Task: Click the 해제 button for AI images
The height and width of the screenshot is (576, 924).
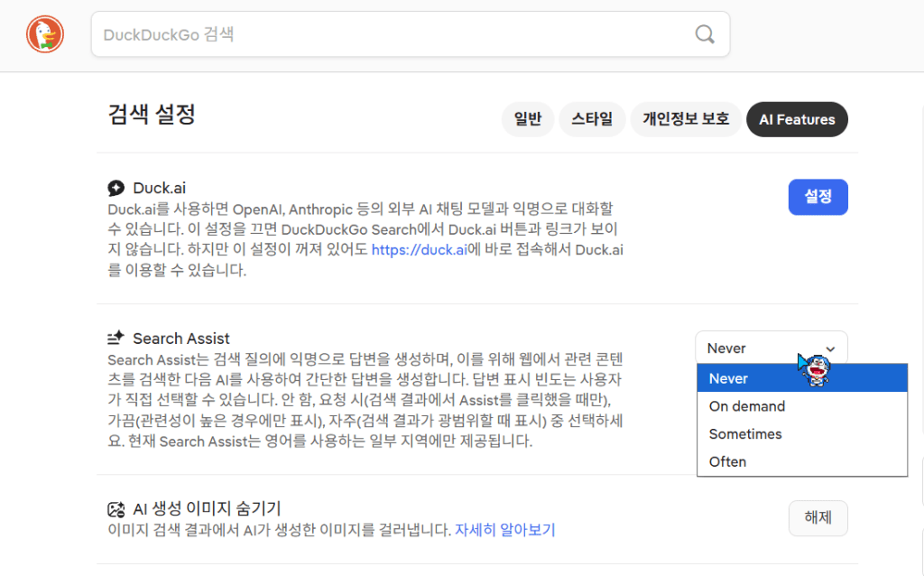Action: (818, 518)
